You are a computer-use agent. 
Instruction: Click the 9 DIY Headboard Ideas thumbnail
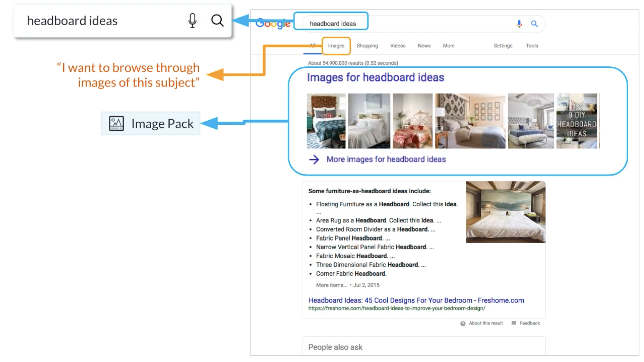pyautogui.click(x=577, y=121)
